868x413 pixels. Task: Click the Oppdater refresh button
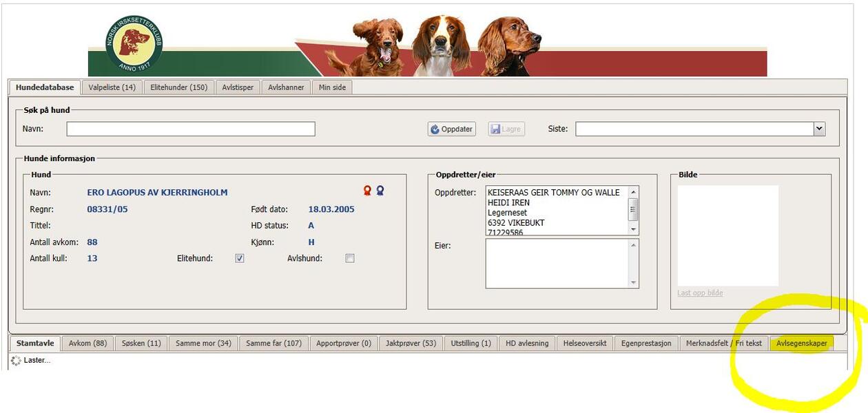[x=452, y=129]
